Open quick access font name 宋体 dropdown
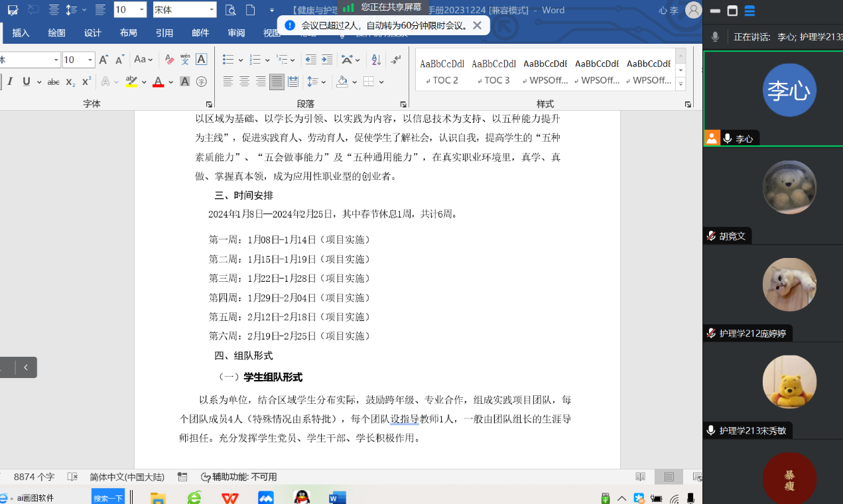Screen dimensions: 843x504 [x=212, y=10]
